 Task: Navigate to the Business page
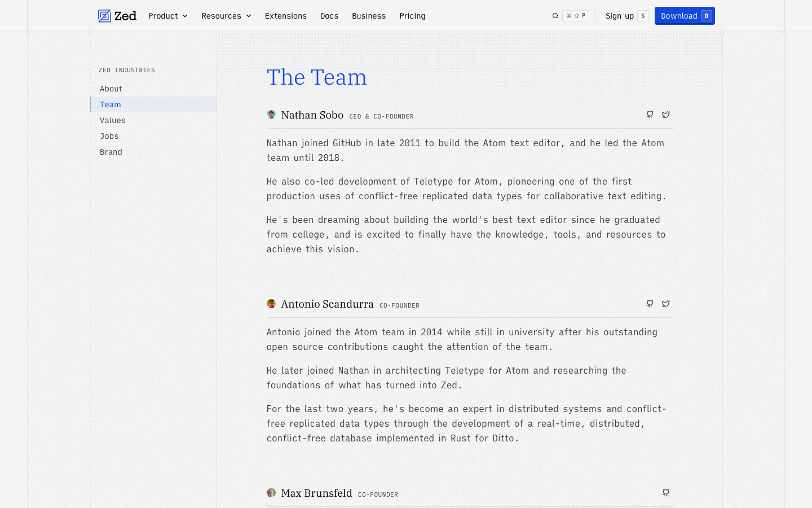coord(369,16)
